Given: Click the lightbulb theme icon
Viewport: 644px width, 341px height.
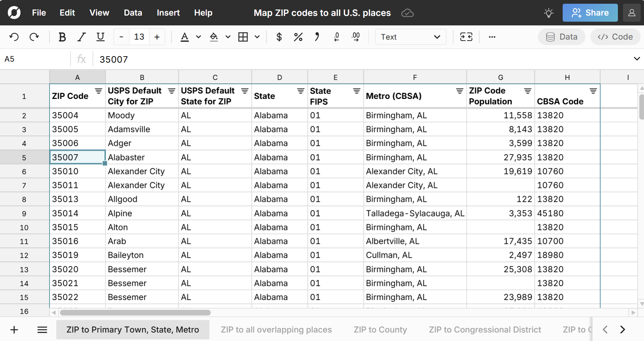Looking at the screenshot, I should pos(548,13).
